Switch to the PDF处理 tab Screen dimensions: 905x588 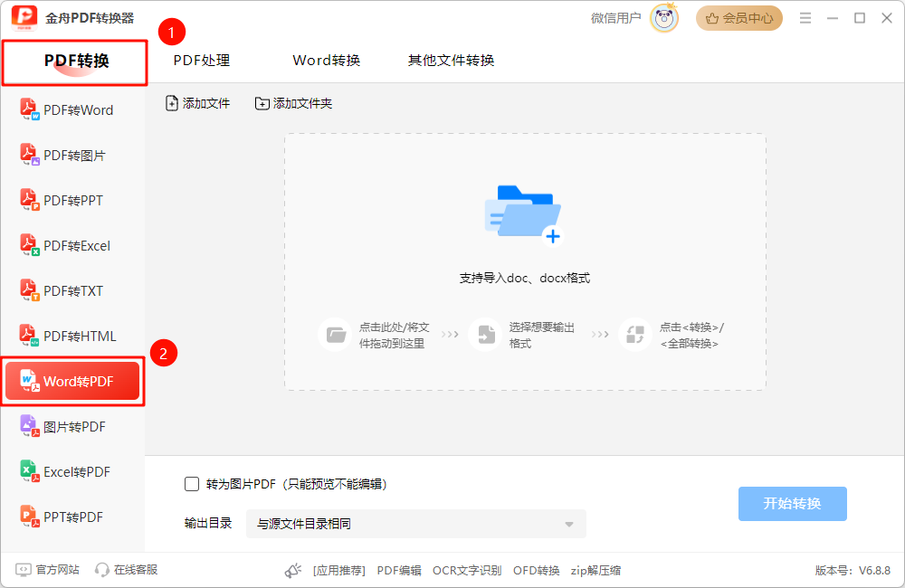[202, 60]
